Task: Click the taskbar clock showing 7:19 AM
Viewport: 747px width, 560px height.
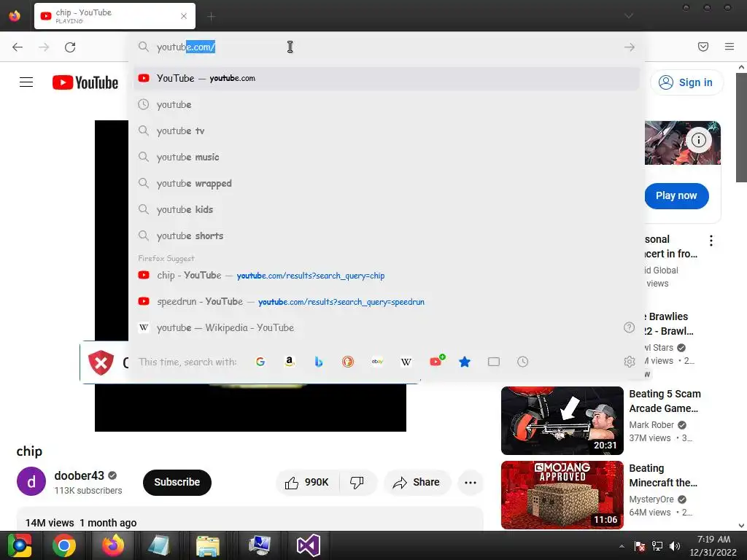Action: 713,545
